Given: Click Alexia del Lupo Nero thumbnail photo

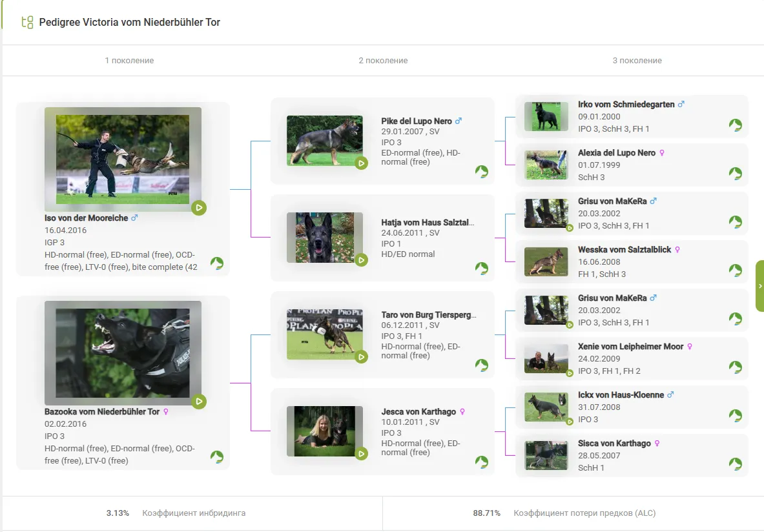Looking at the screenshot, I should [546, 165].
